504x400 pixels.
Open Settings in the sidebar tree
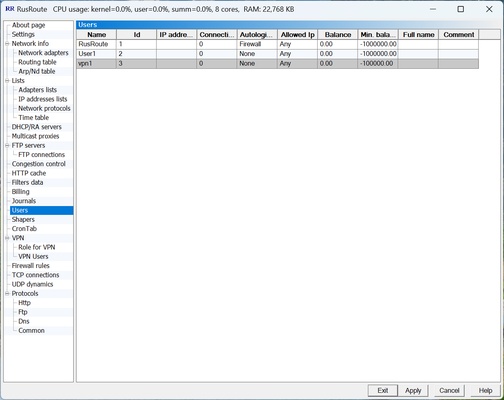[23, 34]
